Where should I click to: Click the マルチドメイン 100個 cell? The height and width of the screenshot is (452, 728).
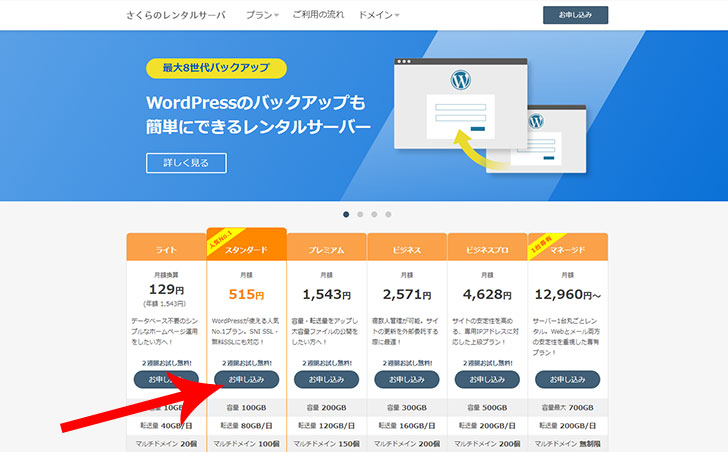click(246, 444)
